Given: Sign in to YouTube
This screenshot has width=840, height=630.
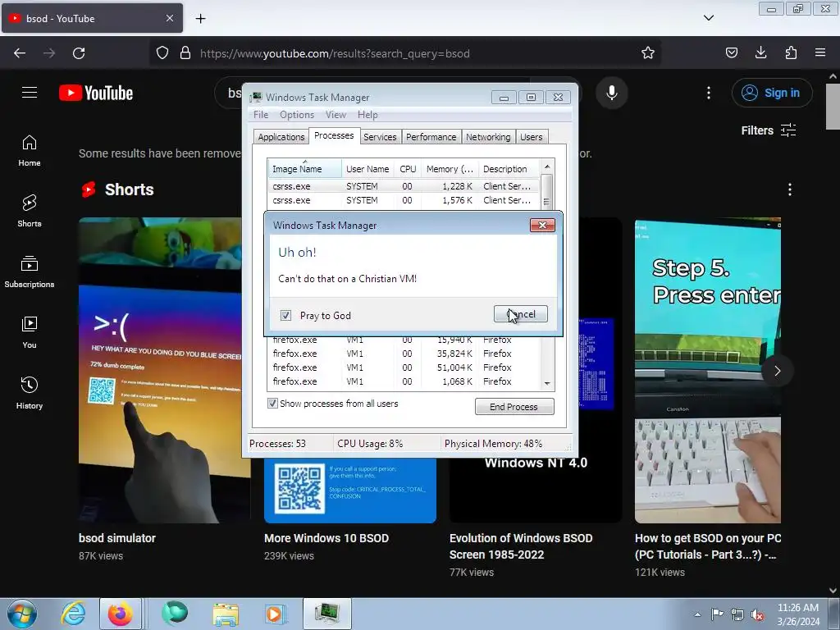Looking at the screenshot, I should pos(771,93).
